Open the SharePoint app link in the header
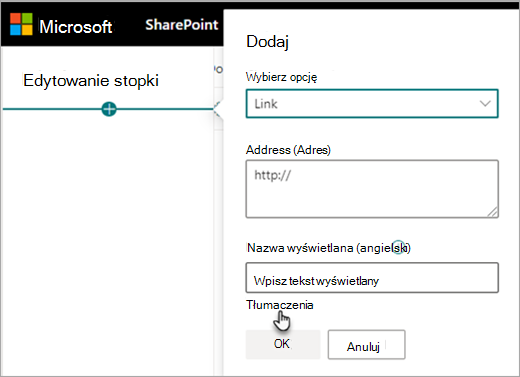 pos(182,25)
